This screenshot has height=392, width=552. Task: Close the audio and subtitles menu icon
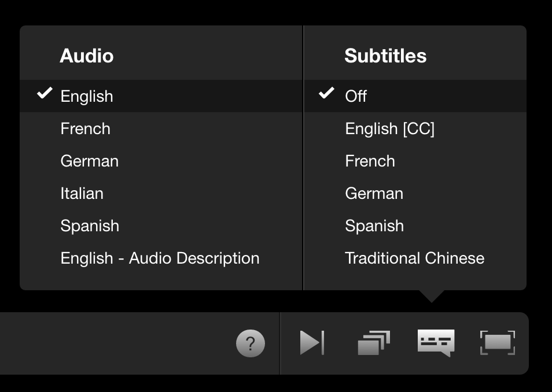coord(436,343)
